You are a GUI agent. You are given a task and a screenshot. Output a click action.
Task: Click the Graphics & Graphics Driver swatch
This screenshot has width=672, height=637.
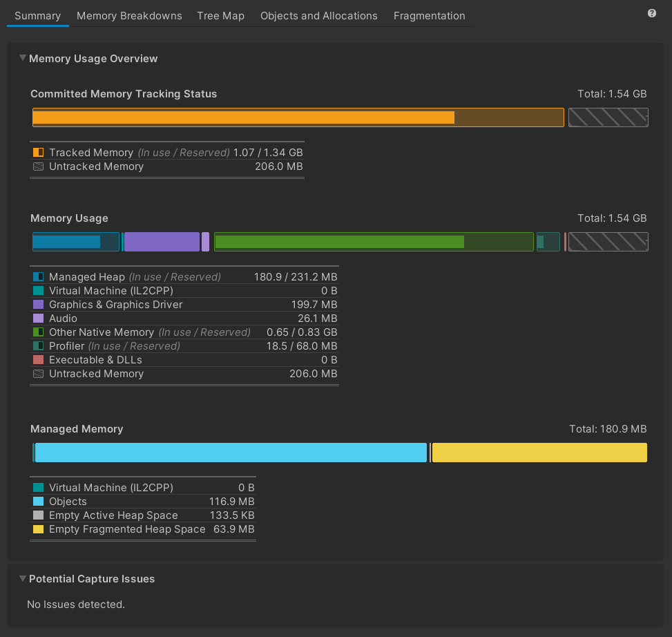39,305
